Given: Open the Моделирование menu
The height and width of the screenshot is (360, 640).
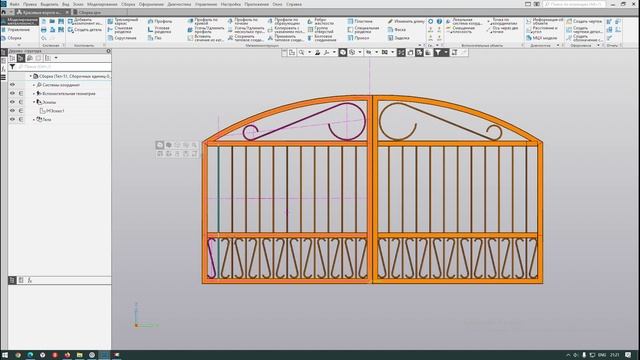Looking at the screenshot, I should coord(102,4).
